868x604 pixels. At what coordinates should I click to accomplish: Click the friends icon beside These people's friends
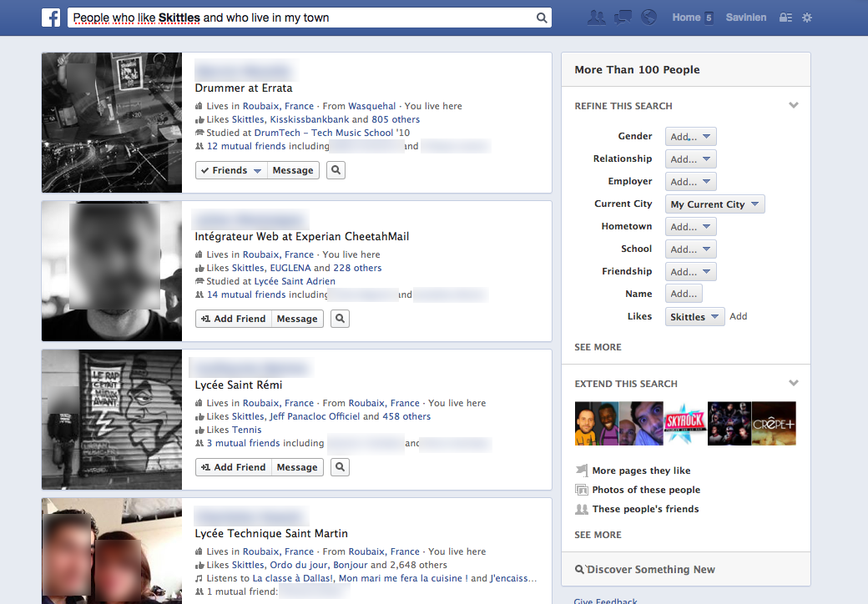(x=581, y=509)
